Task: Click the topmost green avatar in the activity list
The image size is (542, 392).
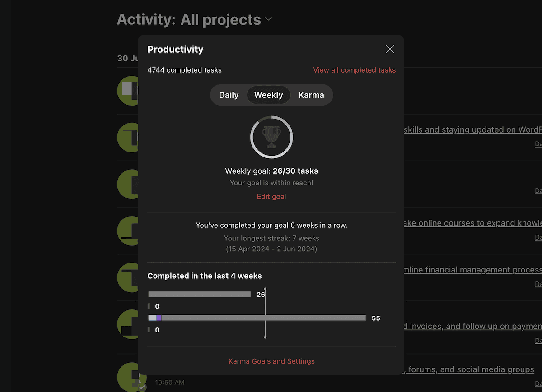Action: pyautogui.click(x=128, y=91)
